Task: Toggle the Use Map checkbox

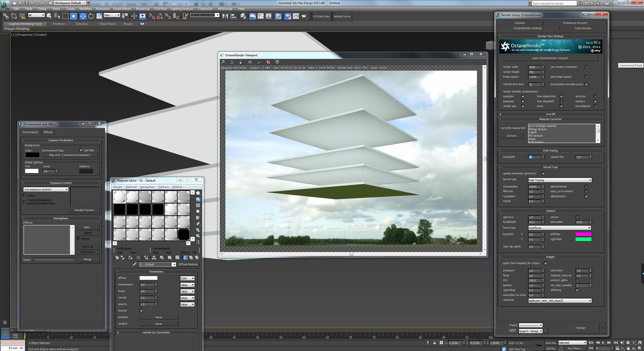Action: [81, 150]
